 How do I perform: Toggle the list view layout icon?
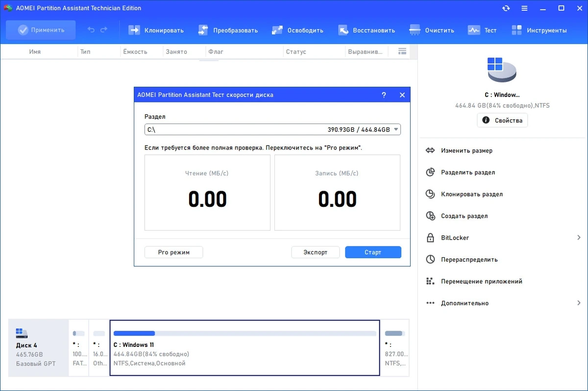click(403, 51)
